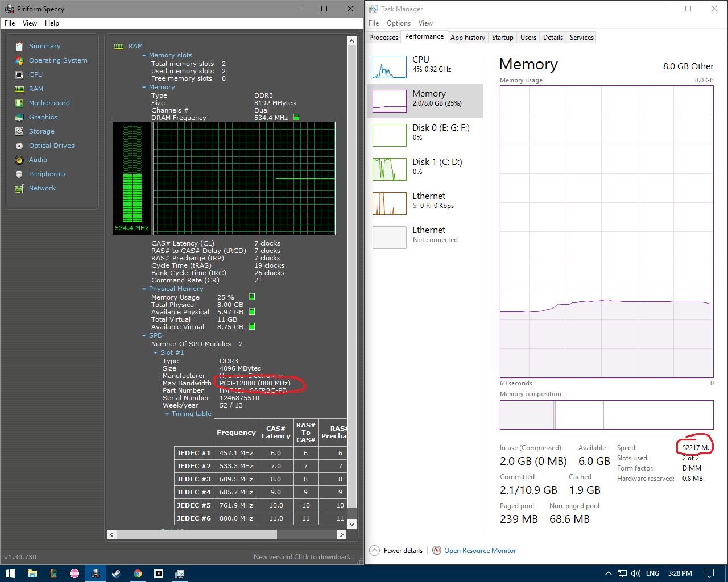The width and height of the screenshot is (728, 582).
Task: Click the scroll up arrow in Speccy
Action: [x=351, y=41]
